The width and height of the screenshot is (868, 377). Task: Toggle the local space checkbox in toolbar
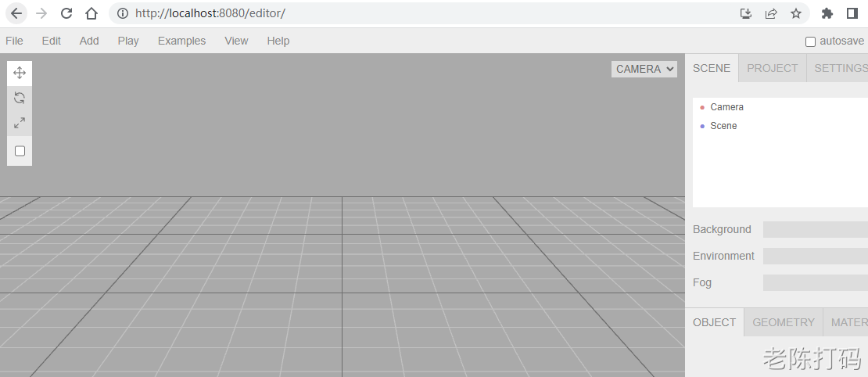coord(20,151)
